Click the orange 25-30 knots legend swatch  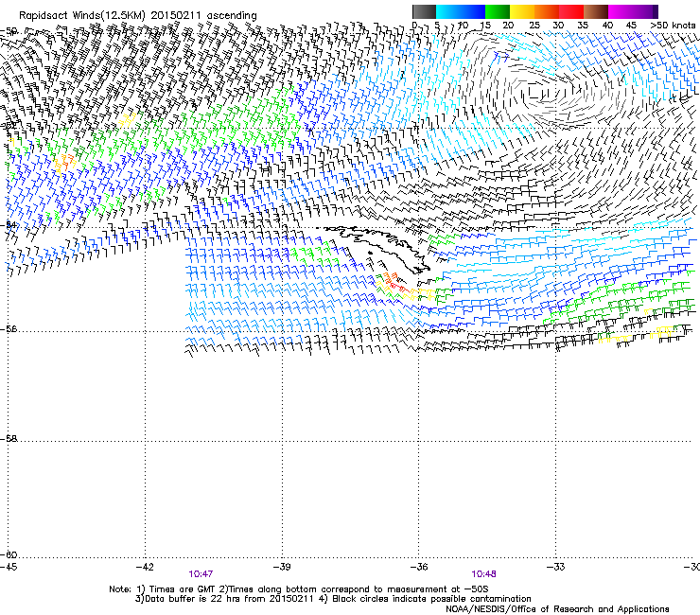547,11
